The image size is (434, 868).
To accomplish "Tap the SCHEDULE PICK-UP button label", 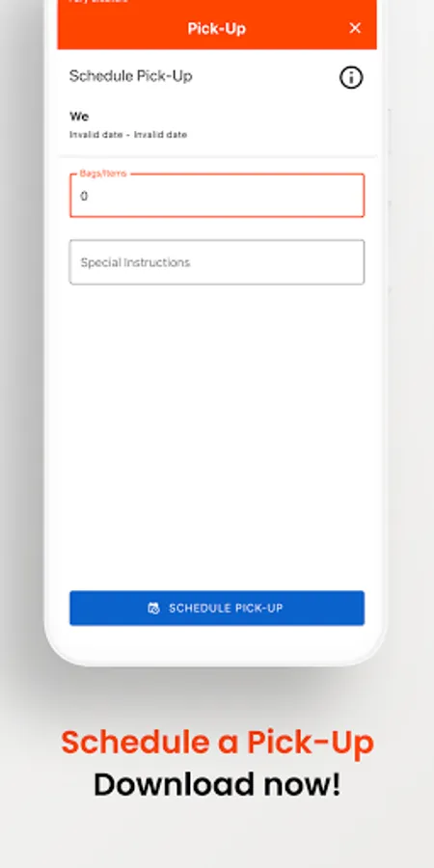I will pos(226,609).
